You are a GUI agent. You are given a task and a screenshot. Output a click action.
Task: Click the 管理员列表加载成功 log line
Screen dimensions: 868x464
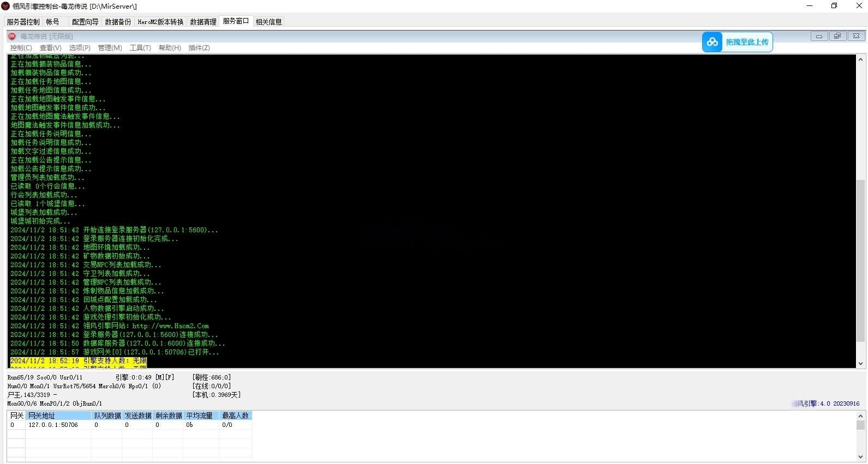click(x=47, y=178)
